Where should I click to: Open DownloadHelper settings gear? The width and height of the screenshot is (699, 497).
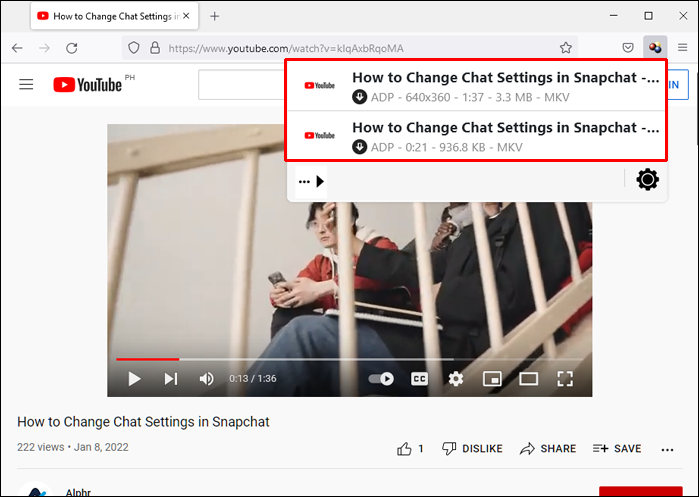pos(647,180)
